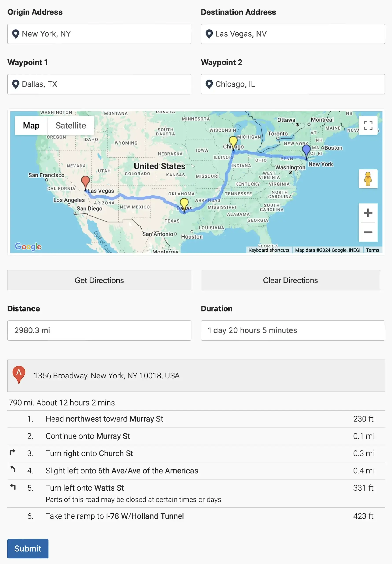Open the map Terms link
Image resolution: width=392 pixels, height=564 pixels.
(372, 250)
